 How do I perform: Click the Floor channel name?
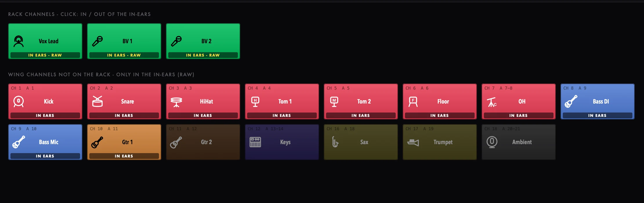tap(443, 101)
